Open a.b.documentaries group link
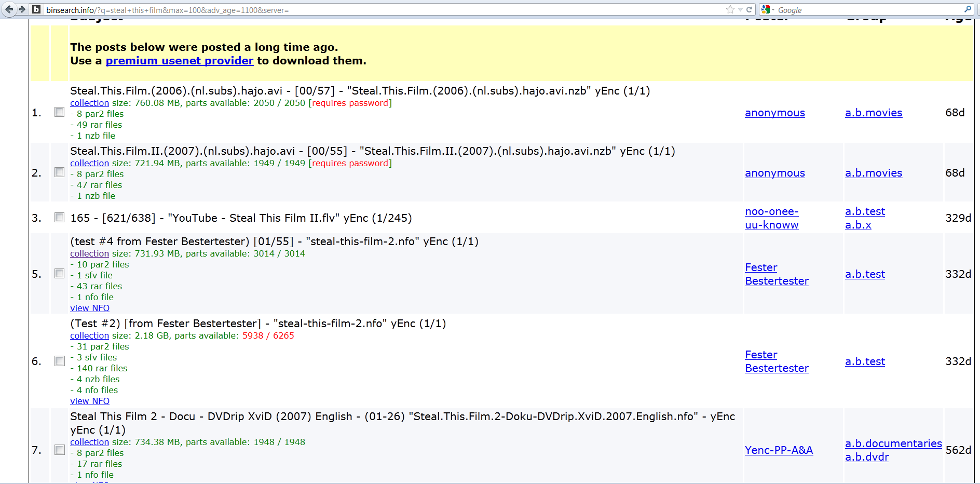This screenshot has width=980, height=484. (893, 443)
